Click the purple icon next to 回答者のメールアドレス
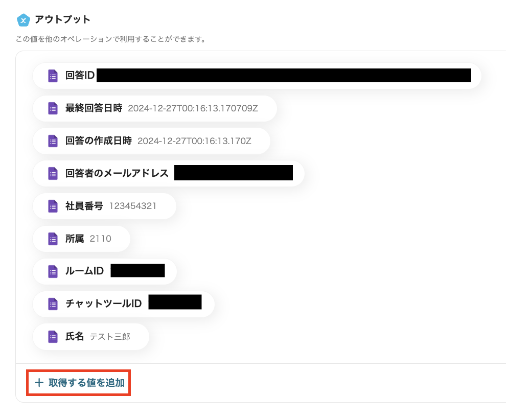The image size is (506, 420). (52, 173)
